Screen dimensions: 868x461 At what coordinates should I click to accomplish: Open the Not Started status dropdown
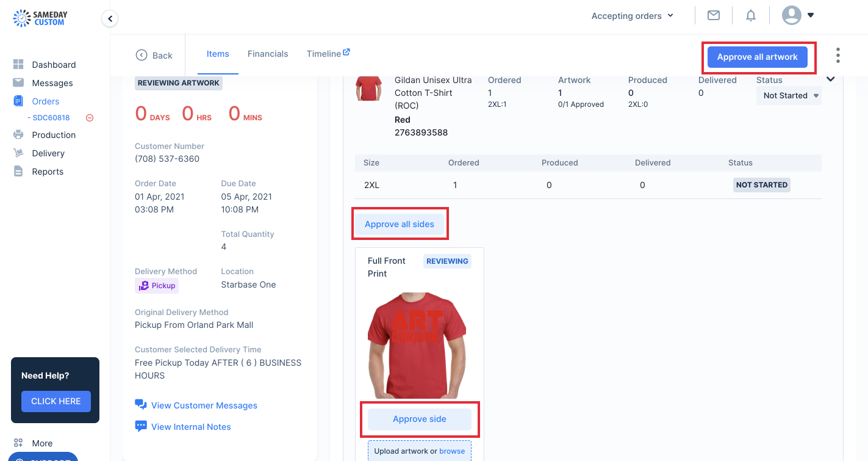[789, 95]
